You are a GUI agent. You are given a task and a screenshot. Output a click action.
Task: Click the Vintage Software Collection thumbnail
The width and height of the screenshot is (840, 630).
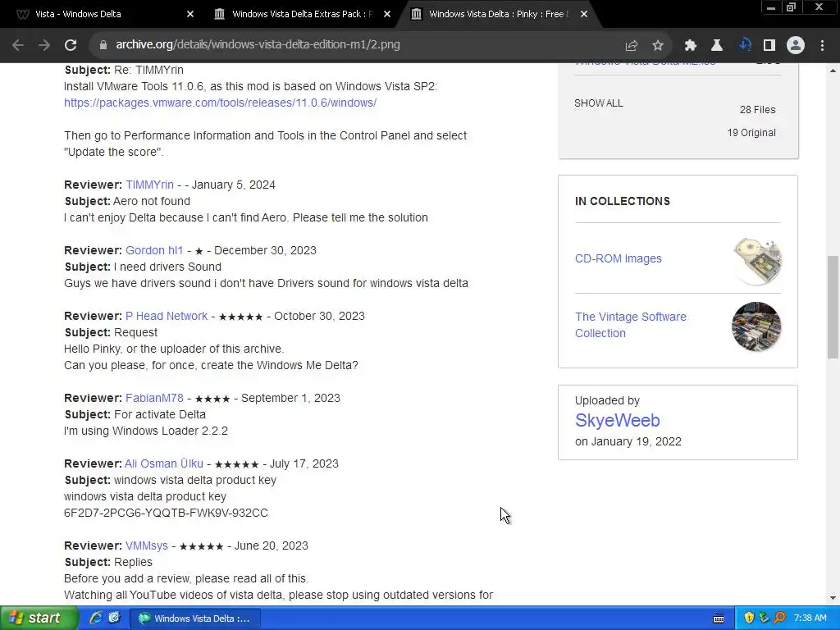[756, 326]
